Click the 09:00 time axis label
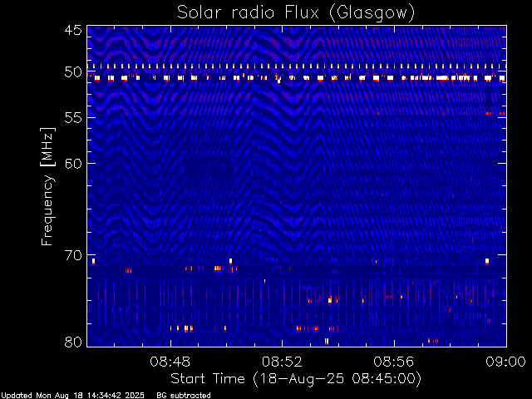The height and width of the screenshot is (399, 532). coord(506,362)
